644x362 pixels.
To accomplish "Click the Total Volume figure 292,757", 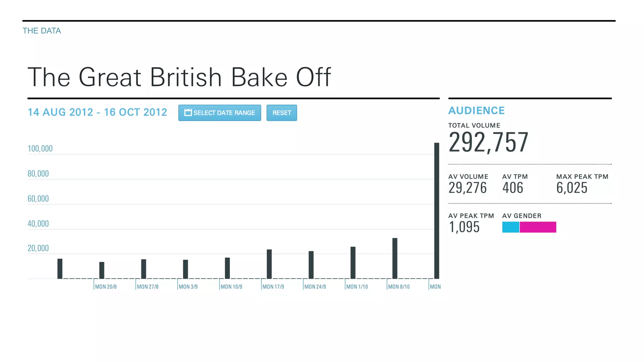I will tap(488, 142).
